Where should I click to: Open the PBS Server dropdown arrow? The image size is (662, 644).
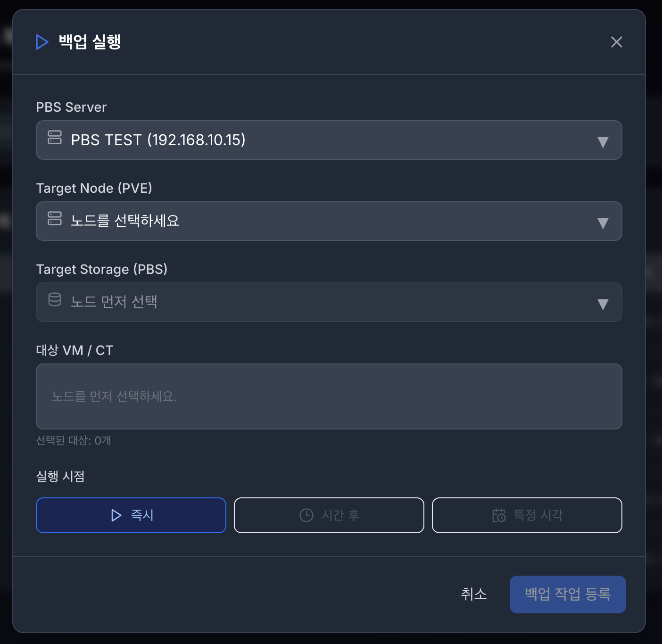point(603,140)
